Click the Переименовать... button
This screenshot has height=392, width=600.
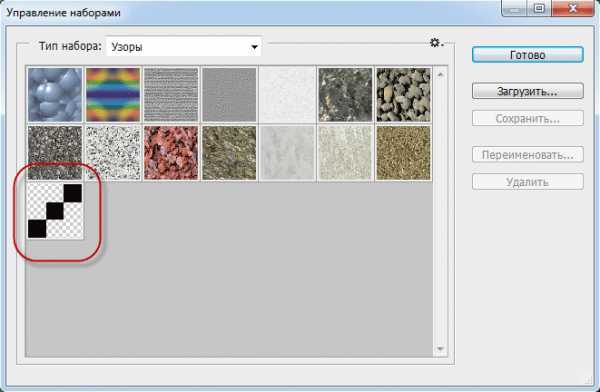click(528, 155)
